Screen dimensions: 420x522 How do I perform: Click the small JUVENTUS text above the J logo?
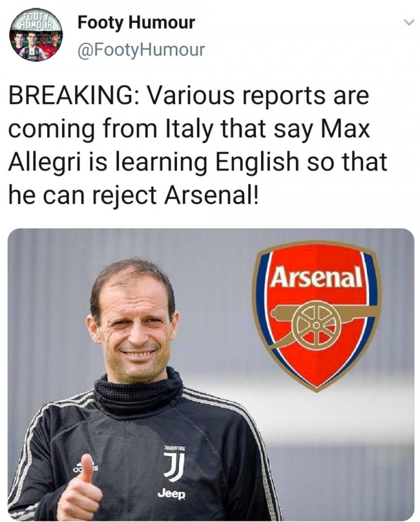174,448
